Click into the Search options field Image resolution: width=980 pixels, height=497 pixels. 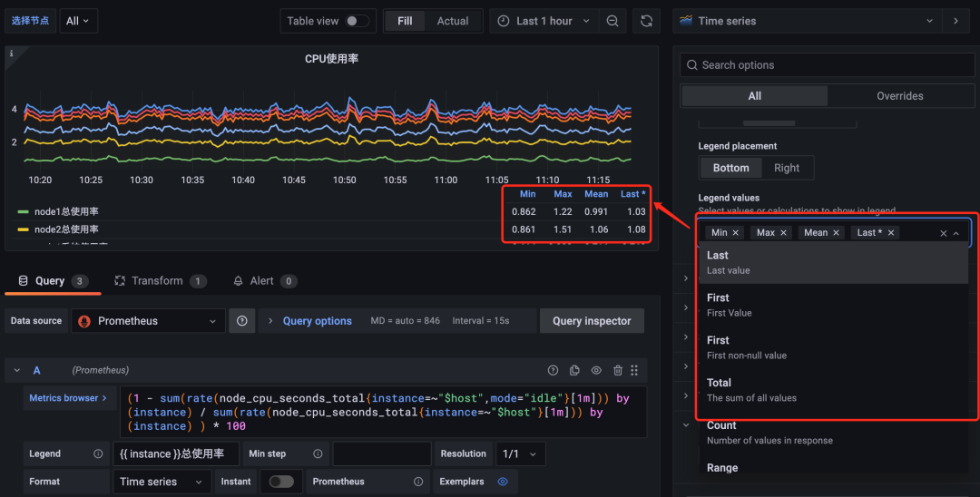[x=827, y=65]
